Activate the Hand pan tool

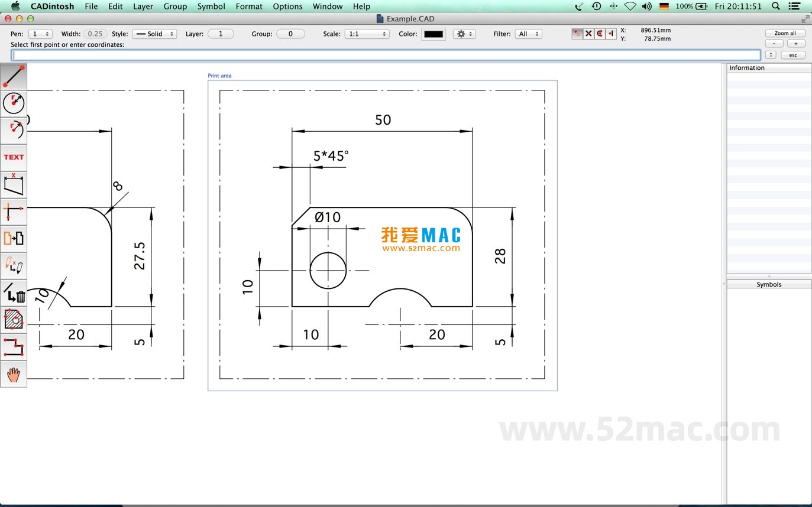coord(14,373)
